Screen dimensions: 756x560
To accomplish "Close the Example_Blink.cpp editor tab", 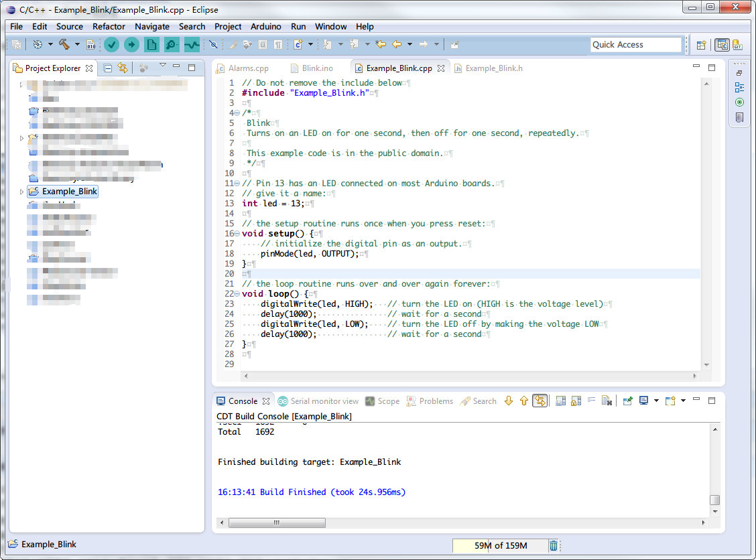I will [441, 68].
